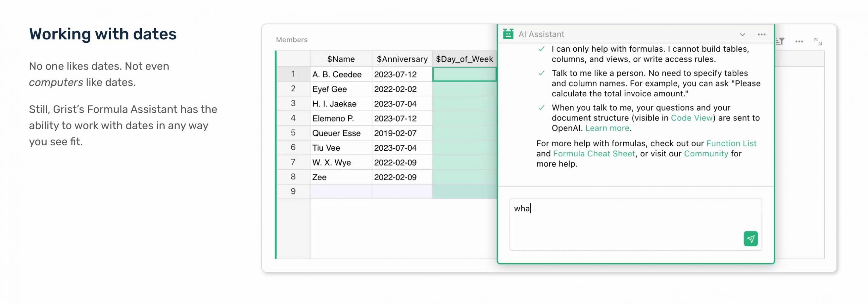Click the Anniversary cell for Eyef Gee
This screenshot has height=304, width=868.
coord(402,89)
